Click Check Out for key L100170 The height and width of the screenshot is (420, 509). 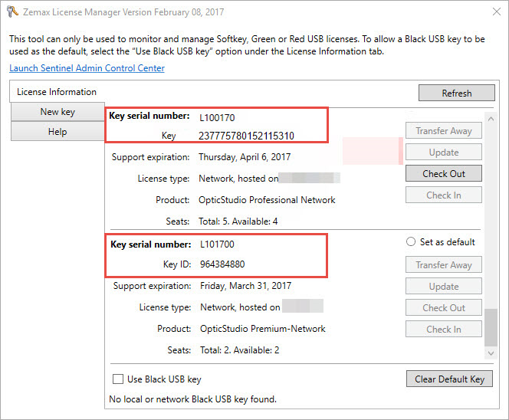[443, 174]
